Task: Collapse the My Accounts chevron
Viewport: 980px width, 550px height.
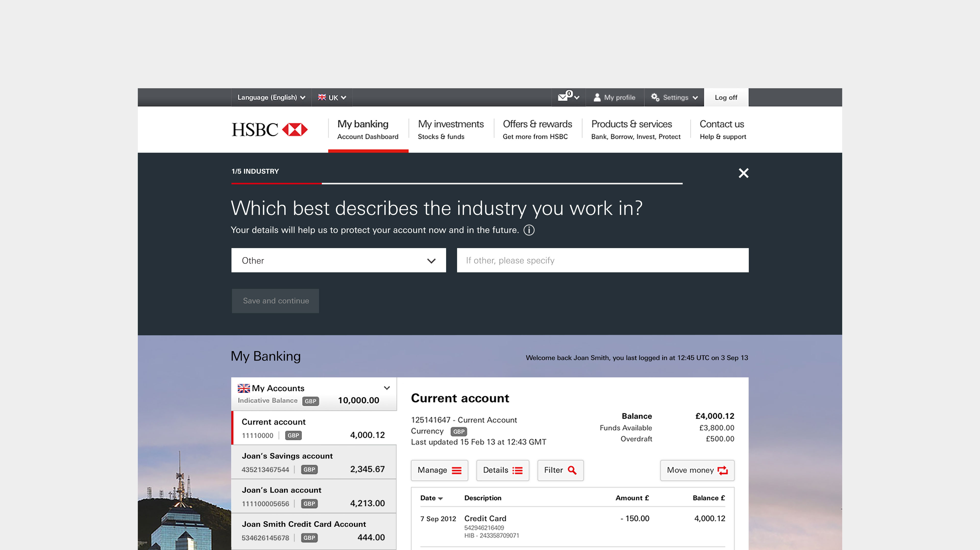Action: pyautogui.click(x=387, y=388)
